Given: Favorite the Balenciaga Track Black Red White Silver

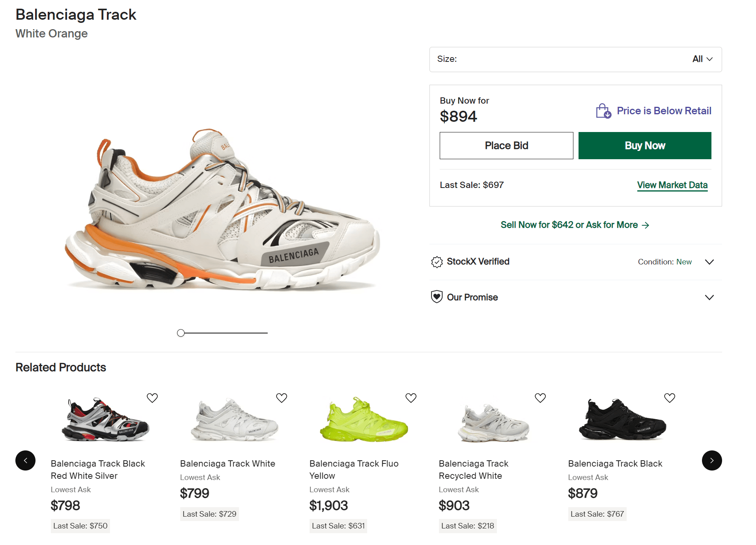Looking at the screenshot, I should click(x=152, y=398).
